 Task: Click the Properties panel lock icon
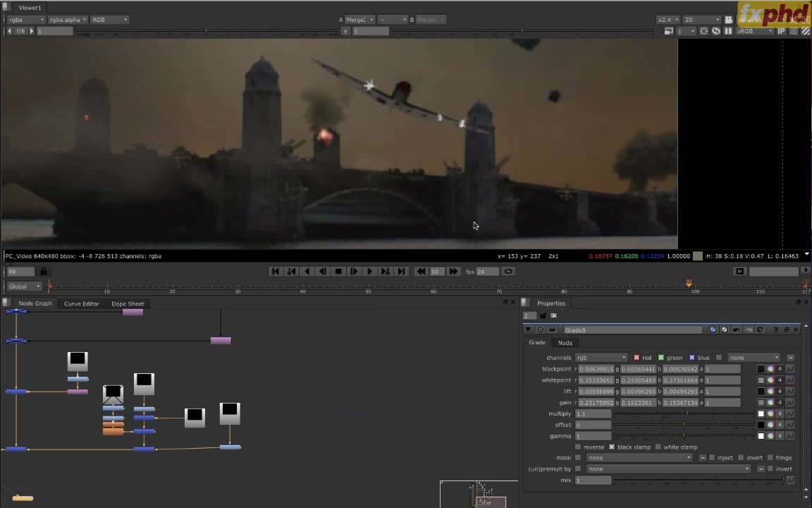(x=543, y=315)
